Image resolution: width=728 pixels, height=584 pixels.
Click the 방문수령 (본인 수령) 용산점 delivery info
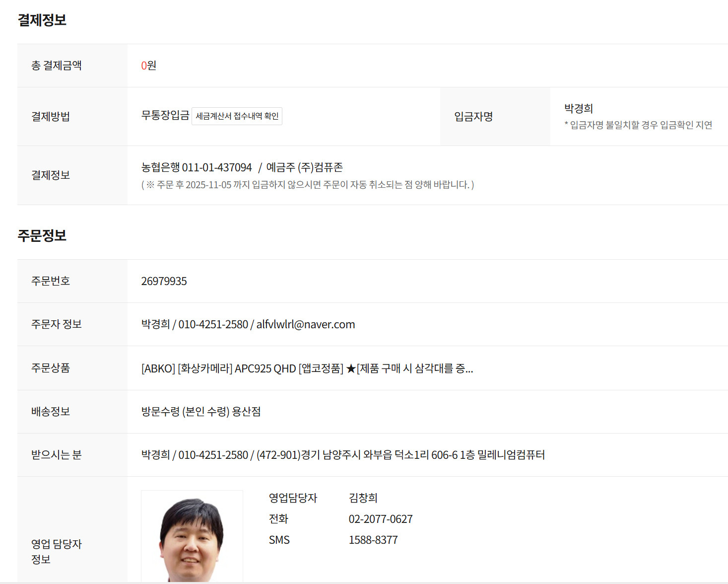pos(201,412)
